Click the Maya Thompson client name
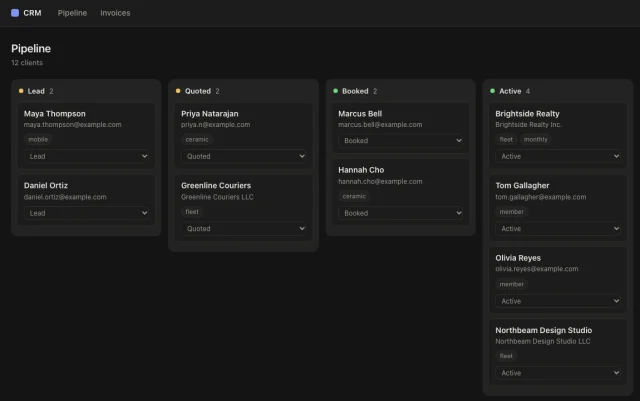Viewport: 640px width, 401px height. tap(55, 114)
